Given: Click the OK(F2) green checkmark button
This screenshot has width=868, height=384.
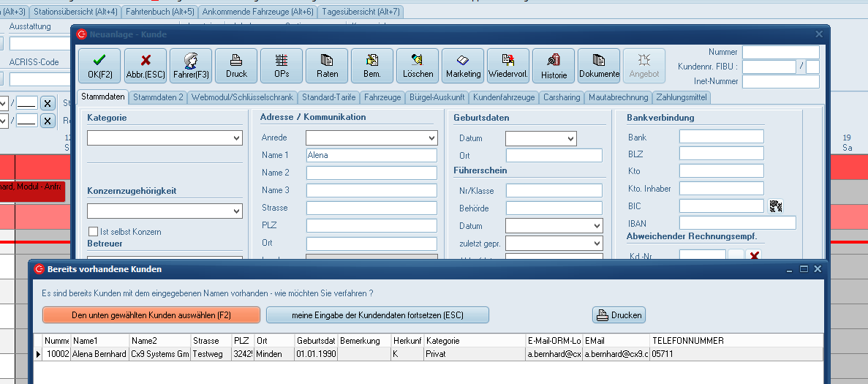Looking at the screenshot, I should [99, 66].
